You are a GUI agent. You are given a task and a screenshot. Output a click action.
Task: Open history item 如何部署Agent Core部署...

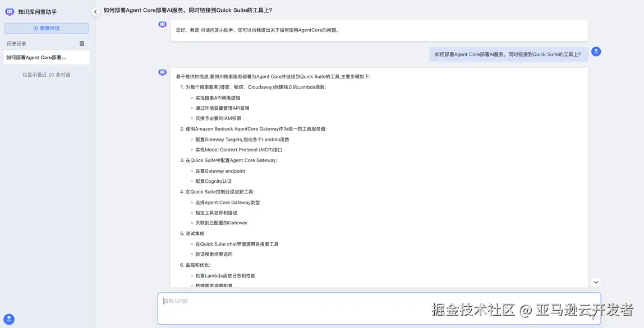tap(47, 58)
